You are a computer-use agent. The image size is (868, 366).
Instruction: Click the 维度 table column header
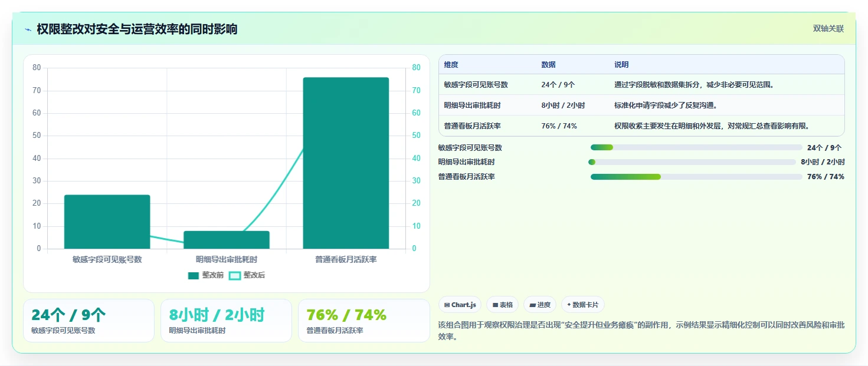451,65
